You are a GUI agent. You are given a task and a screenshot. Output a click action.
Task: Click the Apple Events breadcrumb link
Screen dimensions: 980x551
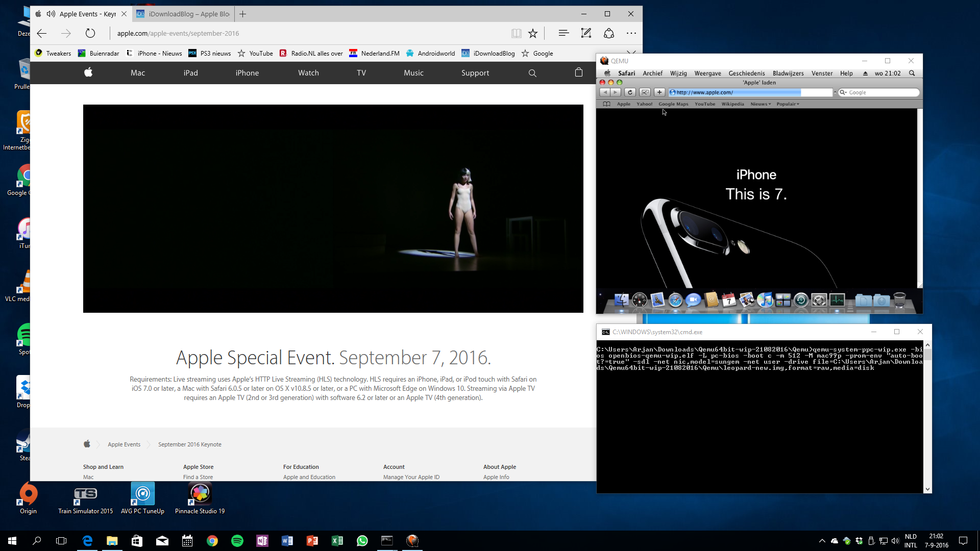pyautogui.click(x=124, y=444)
